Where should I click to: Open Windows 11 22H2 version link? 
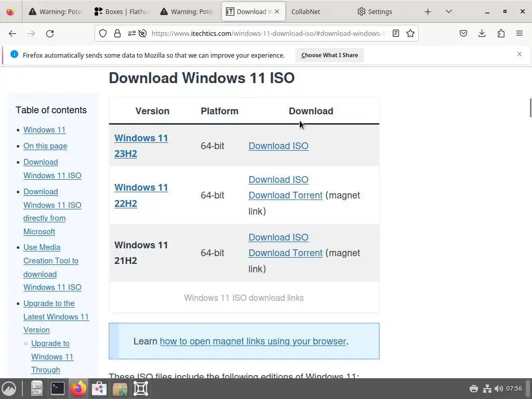[141, 195]
